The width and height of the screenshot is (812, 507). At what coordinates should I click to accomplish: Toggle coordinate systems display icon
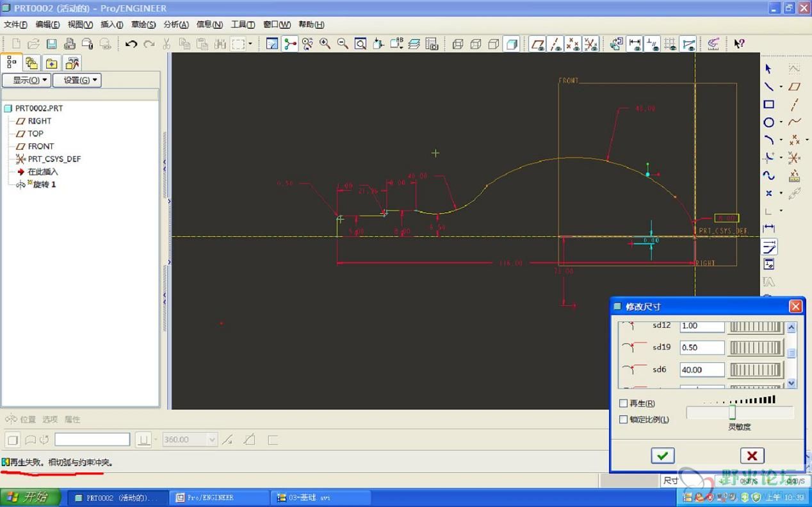590,44
